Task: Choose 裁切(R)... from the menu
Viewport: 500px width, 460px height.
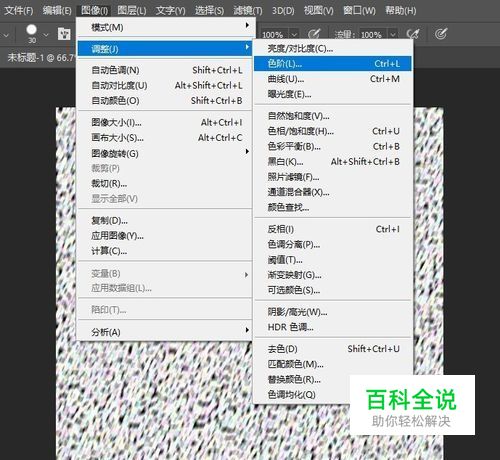Action: point(164,184)
